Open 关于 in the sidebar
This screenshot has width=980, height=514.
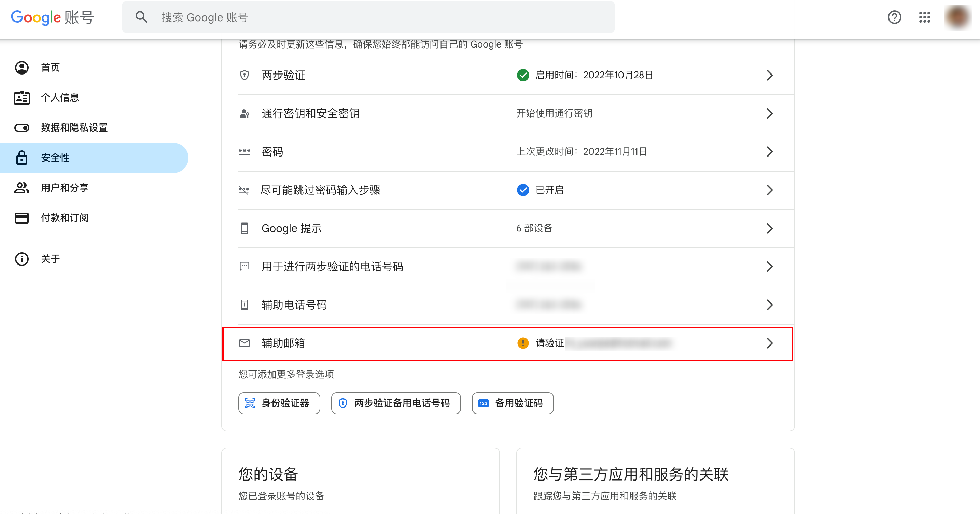click(x=94, y=259)
